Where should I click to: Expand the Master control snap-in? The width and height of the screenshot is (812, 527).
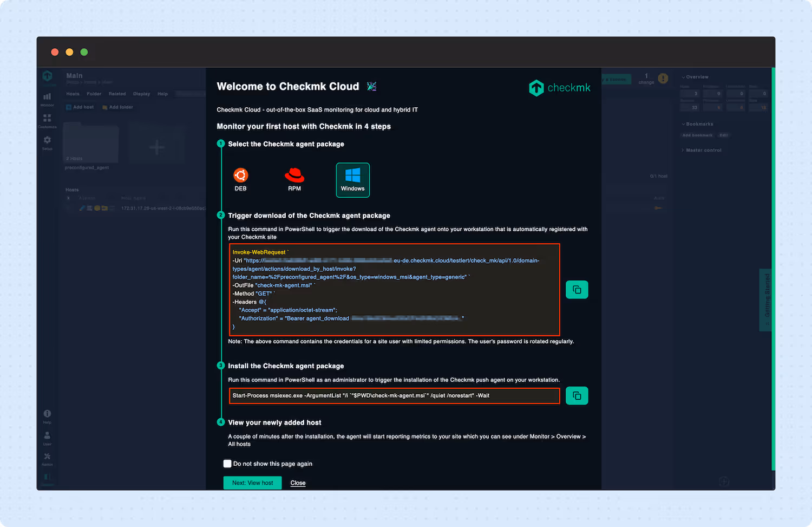702,150
